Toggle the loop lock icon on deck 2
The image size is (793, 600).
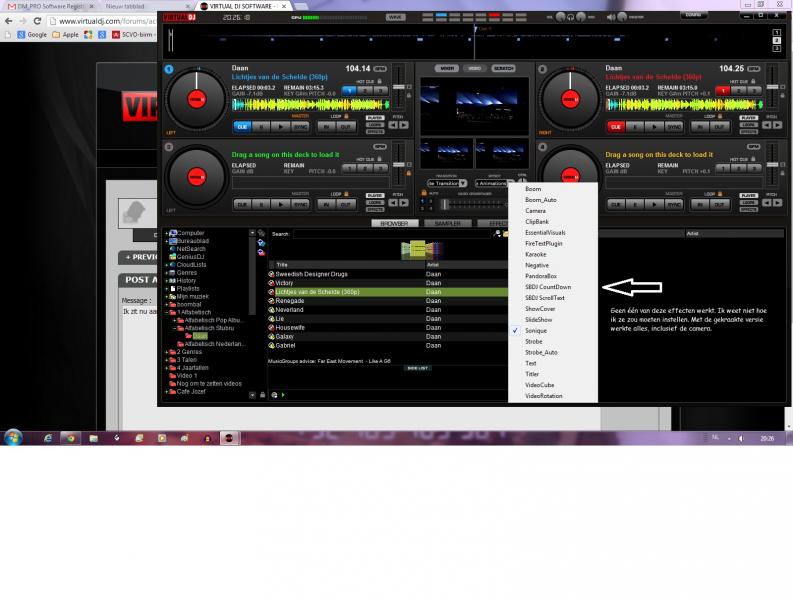click(x=720, y=116)
